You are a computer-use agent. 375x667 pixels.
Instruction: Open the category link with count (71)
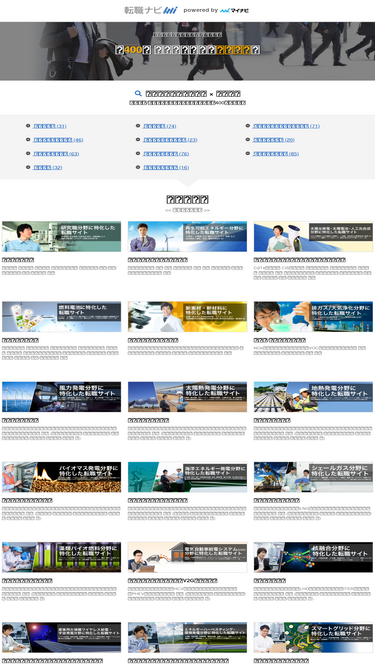[286, 126]
